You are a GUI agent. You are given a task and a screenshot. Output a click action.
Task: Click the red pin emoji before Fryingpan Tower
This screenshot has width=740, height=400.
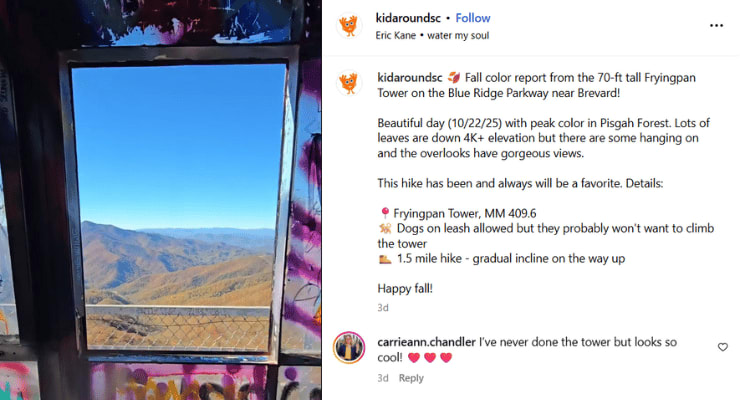(385, 214)
